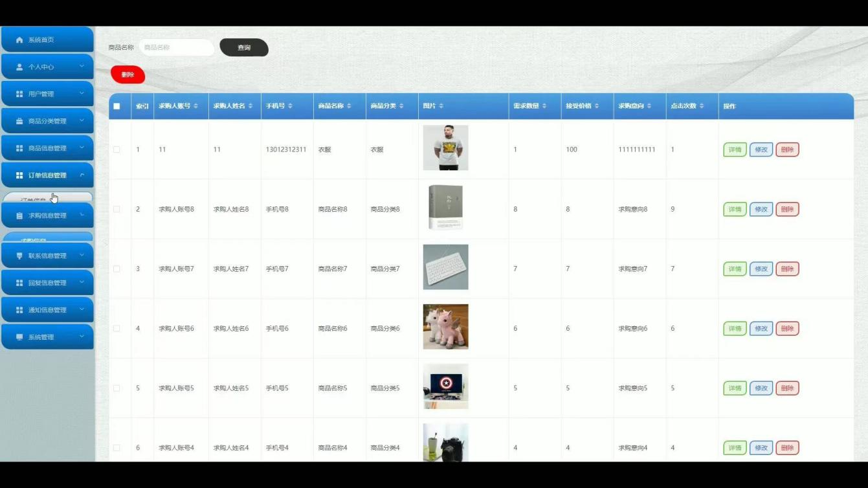Check the row checkbox for 求购人账号6
Image resolution: width=868 pixels, height=488 pixels.
click(x=117, y=328)
